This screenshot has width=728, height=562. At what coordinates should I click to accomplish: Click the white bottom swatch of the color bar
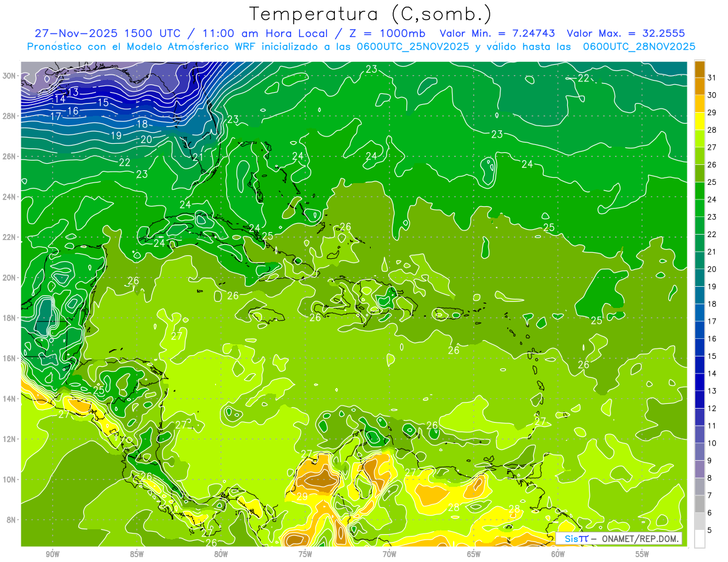tap(699, 539)
